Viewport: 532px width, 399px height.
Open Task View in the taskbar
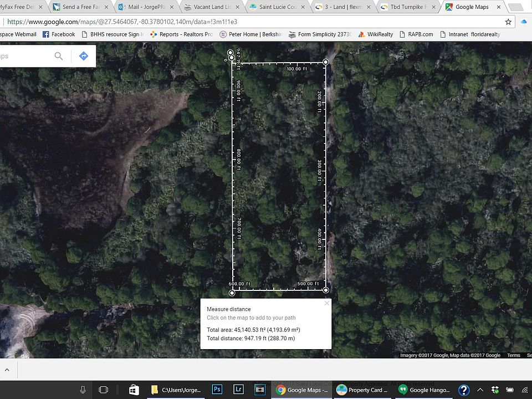103,390
